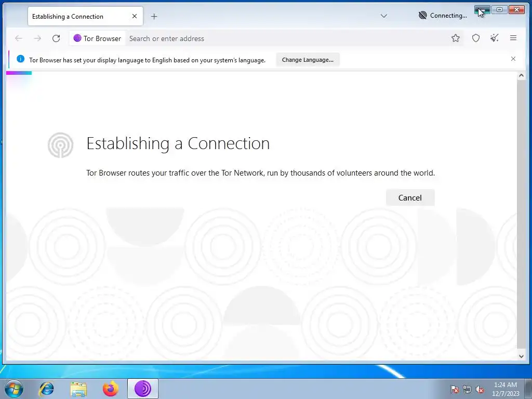Screen dimensions: 532x399
Task: Click the Connecting... status indicator
Action: coord(443,15)
